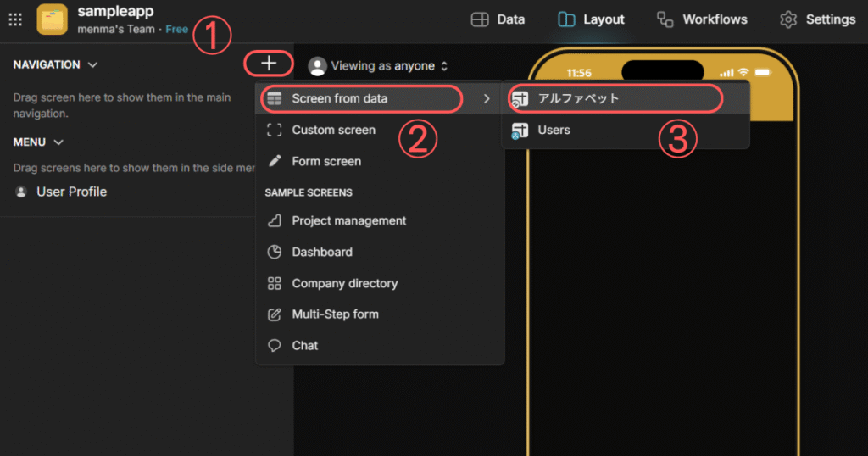The height and width of the screenshot is (456, 868).
Task: Click the Project management icon
Action: tap(275, 220)
